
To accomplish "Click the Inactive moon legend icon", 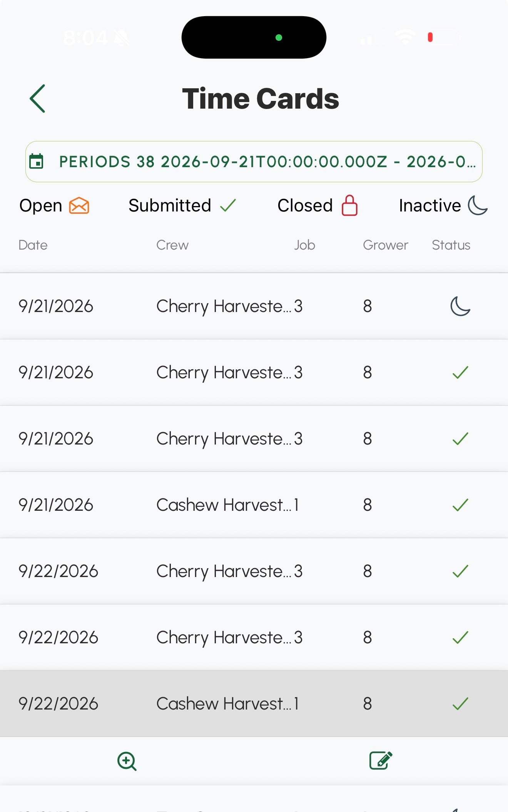I will click(x=478, y=205).
